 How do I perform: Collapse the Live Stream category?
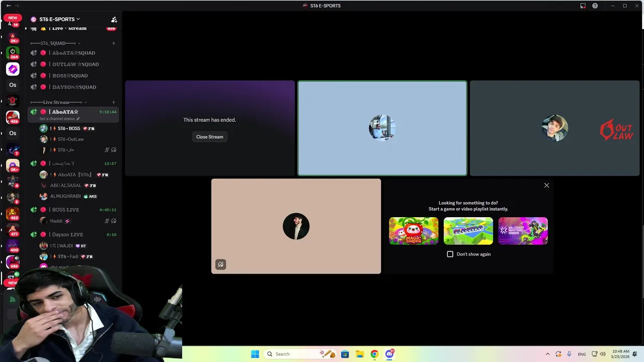(58, 102)
